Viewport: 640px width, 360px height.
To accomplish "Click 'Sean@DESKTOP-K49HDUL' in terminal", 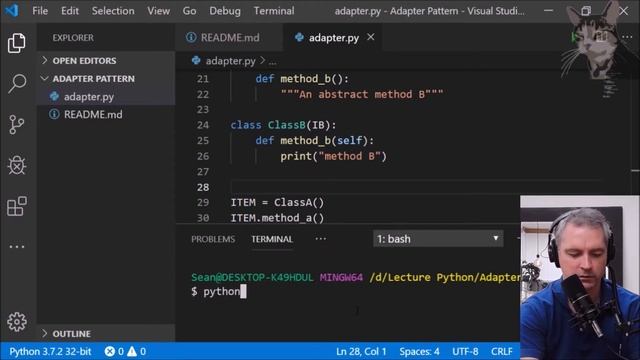I will pos(252,278).
